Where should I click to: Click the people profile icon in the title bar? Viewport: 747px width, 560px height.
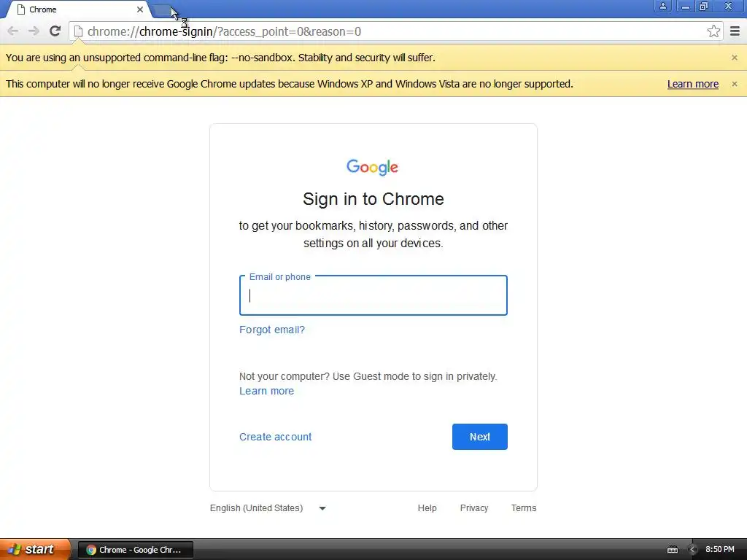coord(662,6)
